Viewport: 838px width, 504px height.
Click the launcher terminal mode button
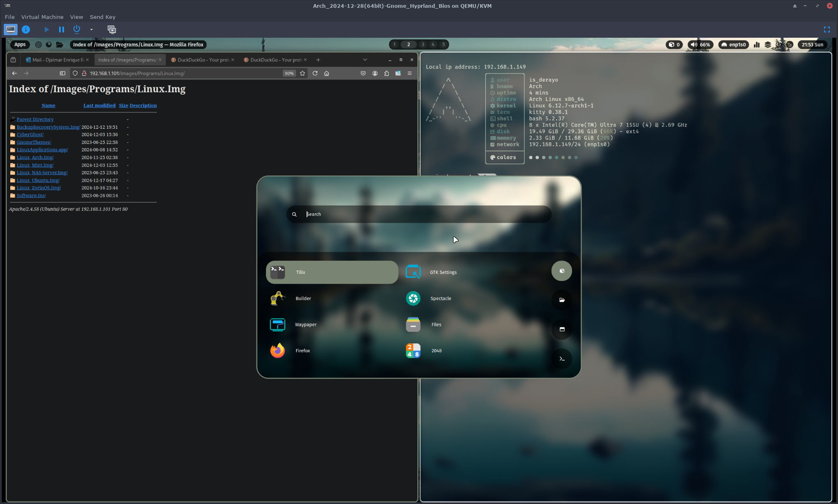pos(562,359)
